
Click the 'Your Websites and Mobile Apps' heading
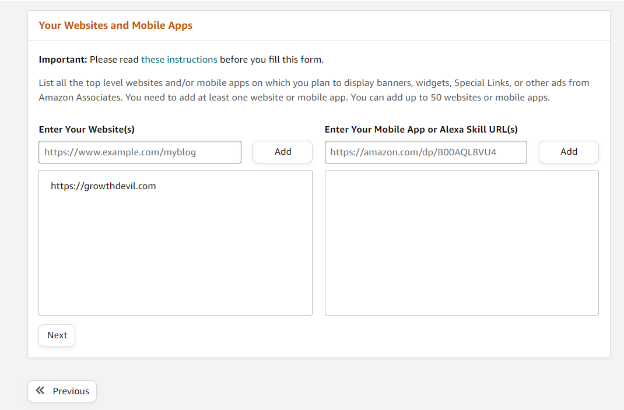[x=115, y=25]
